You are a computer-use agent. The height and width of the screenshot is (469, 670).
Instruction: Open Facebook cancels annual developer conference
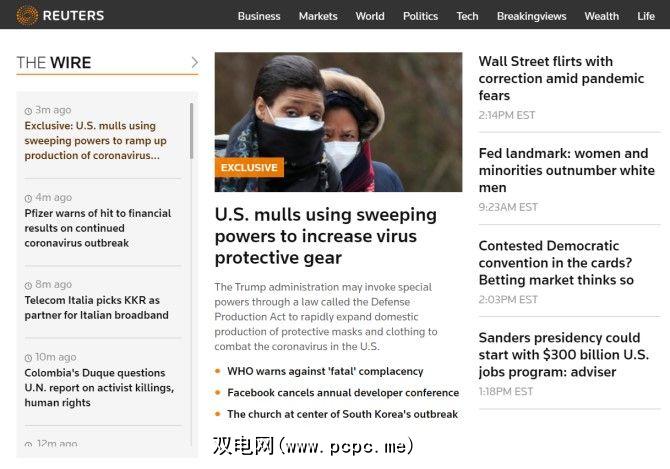pyautogui.click(x=343, y=393)
